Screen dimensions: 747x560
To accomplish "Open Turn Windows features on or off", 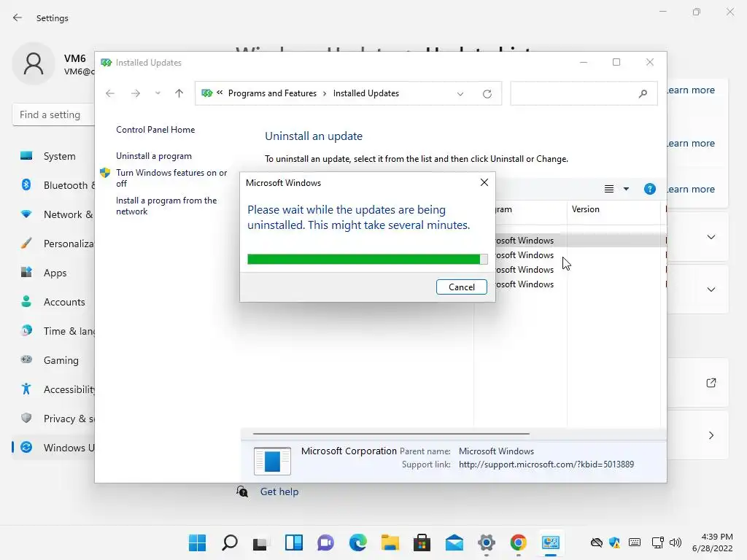I will point(171,178).
